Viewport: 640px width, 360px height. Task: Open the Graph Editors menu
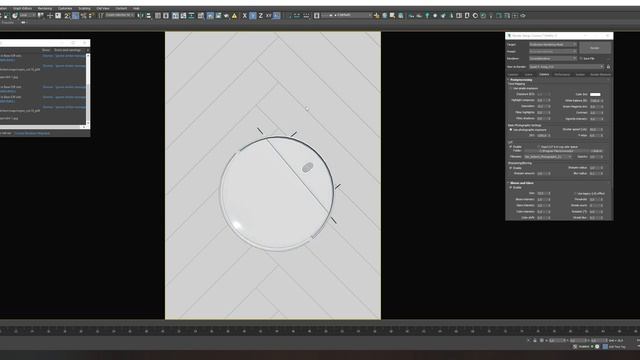(x=22, y=8)
